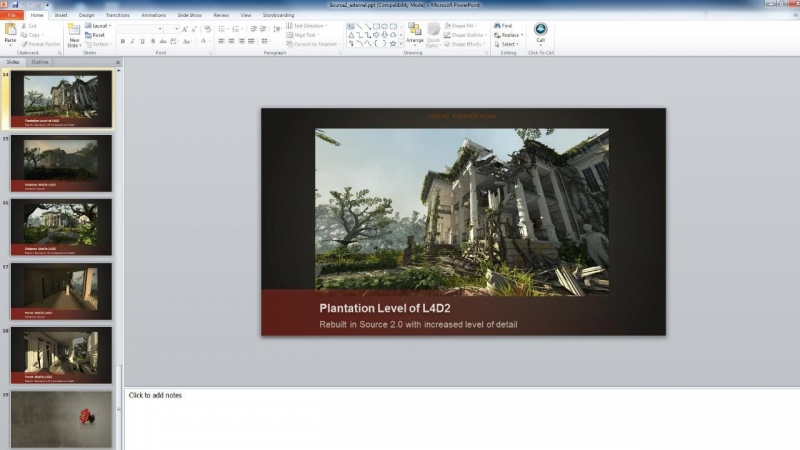Insert a New Slide
Viewport: 800px width, 450px height.
pos(74,35)
